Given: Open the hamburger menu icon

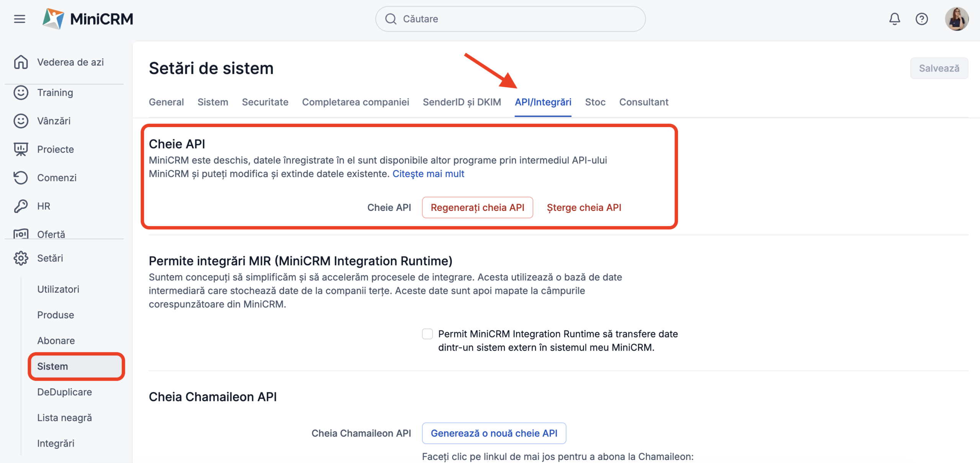Looking at the screenshot, I should coord(20,19).
